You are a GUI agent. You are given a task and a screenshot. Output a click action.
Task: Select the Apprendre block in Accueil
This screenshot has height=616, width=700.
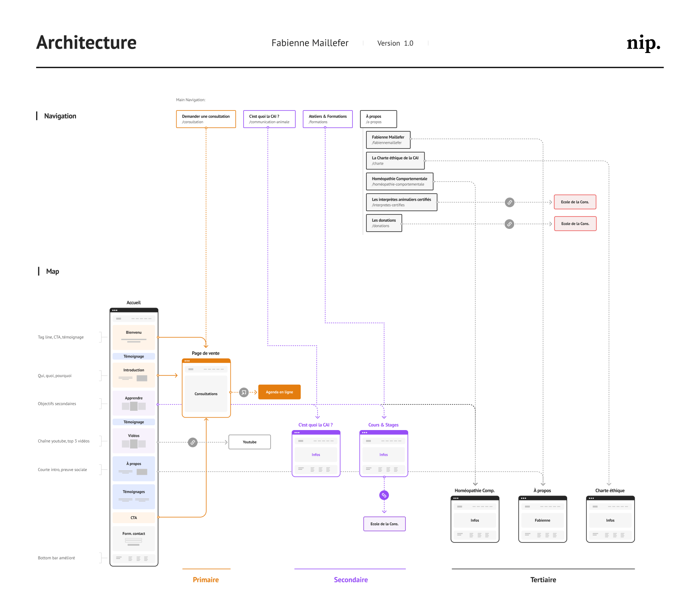coord(134,403)
